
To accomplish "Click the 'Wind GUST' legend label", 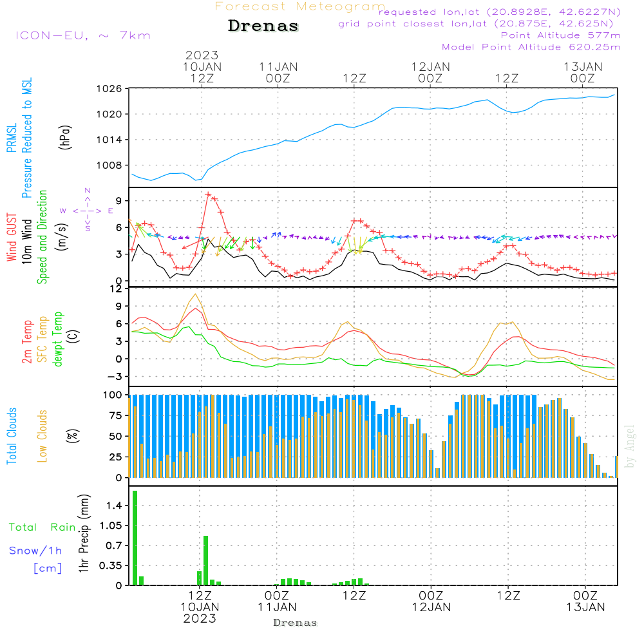I will click(12, 237).
